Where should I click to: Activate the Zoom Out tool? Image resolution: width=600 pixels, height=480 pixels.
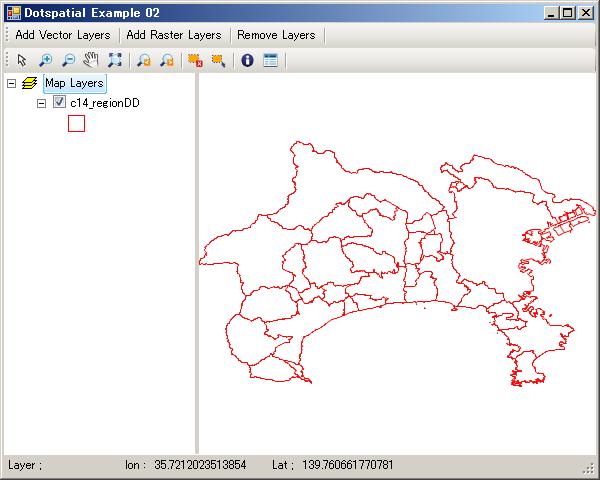(x=68, y=60)
